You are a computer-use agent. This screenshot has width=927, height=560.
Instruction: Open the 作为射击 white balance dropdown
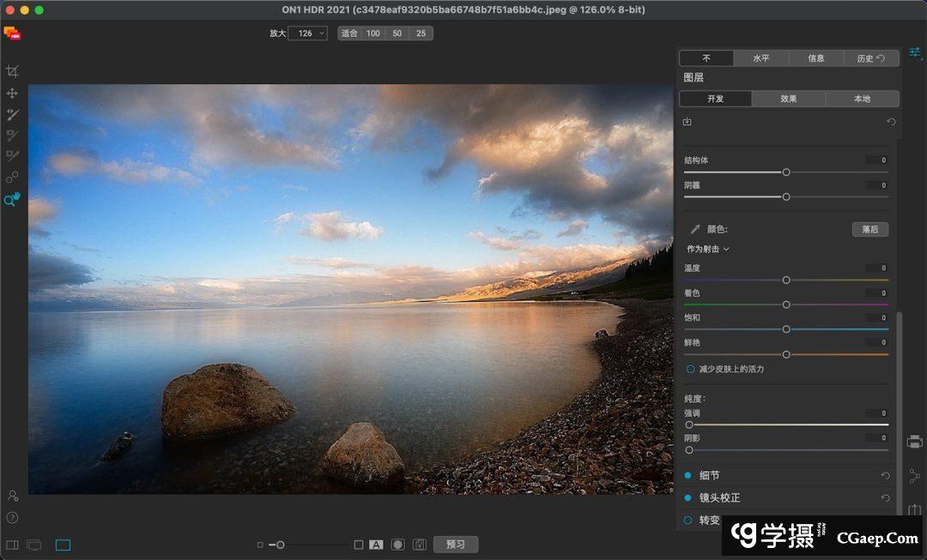click(x=708, y=249)
